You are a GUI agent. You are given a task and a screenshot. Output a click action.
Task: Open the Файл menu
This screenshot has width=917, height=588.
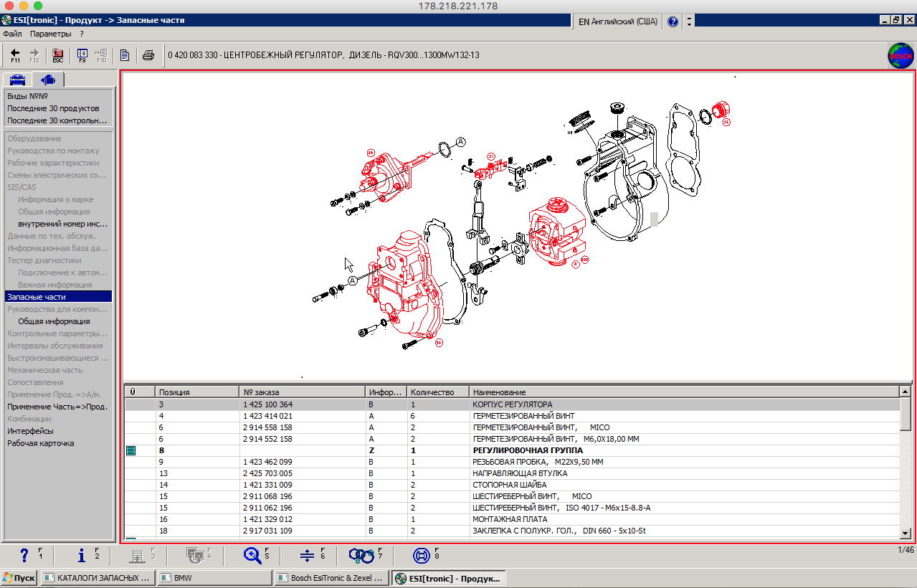(12, 34)
